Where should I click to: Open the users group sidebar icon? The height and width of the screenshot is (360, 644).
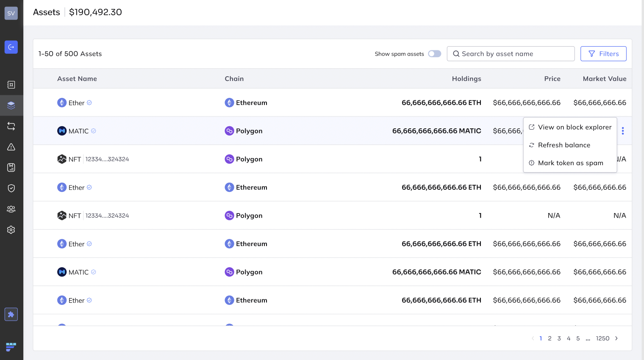click(11, 209)
